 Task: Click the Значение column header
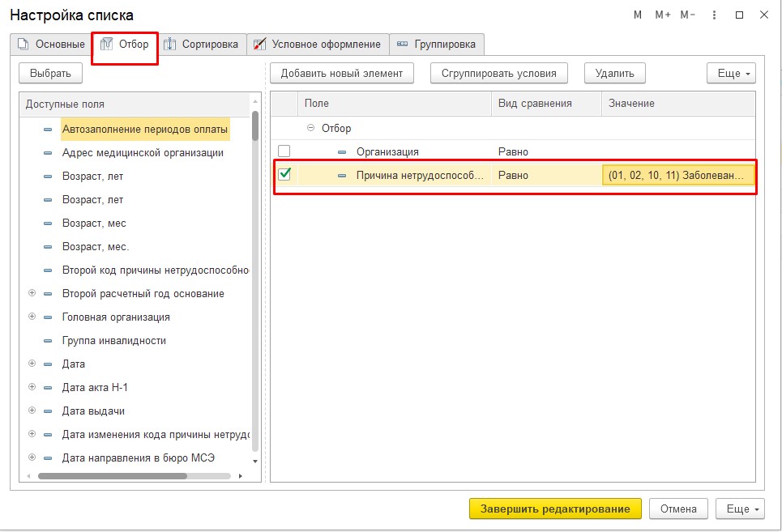click(678, 104)
